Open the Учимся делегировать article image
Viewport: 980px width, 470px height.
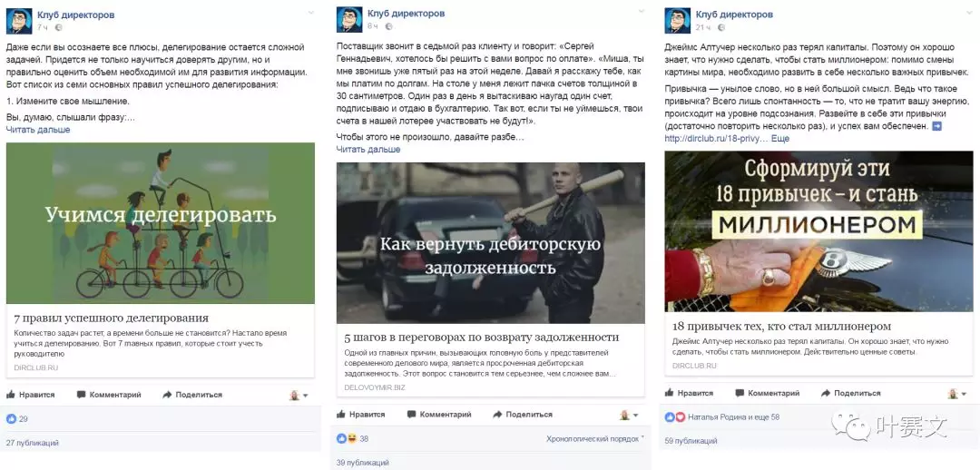point(160,223)
